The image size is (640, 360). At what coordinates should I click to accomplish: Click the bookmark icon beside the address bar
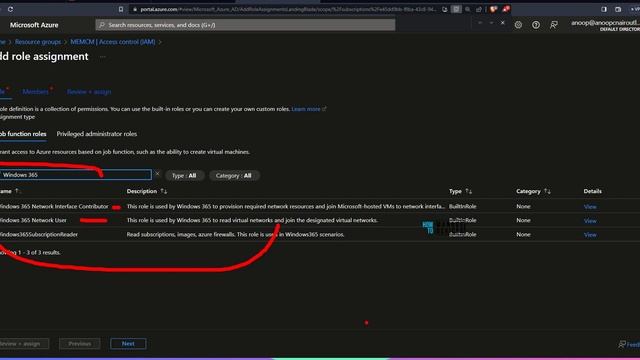pyautogui.click(x=121, y=9)
